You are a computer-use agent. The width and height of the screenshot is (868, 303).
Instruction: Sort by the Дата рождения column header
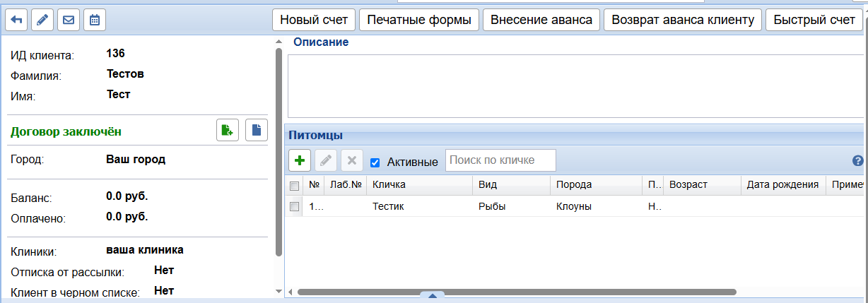coord(783,185)
